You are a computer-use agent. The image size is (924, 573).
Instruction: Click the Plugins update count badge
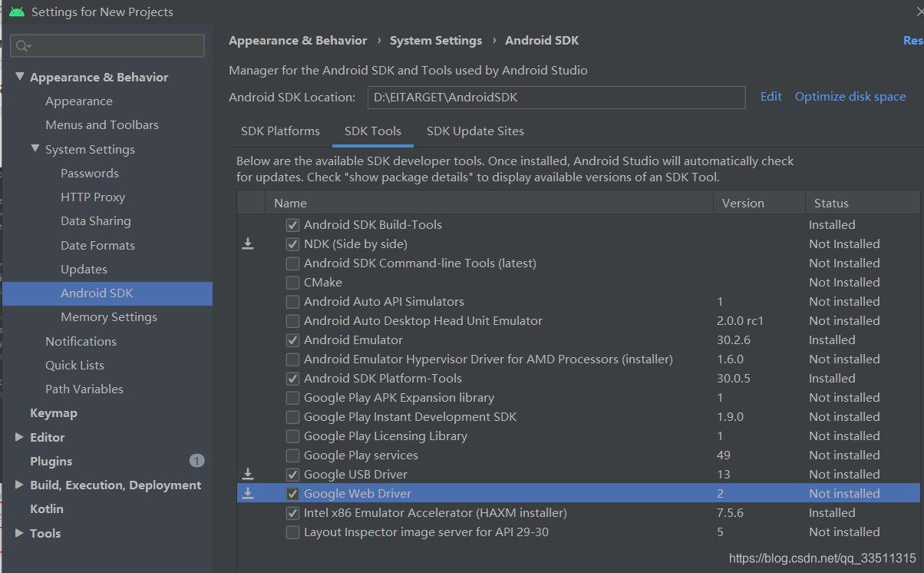(x=197, y=461)
